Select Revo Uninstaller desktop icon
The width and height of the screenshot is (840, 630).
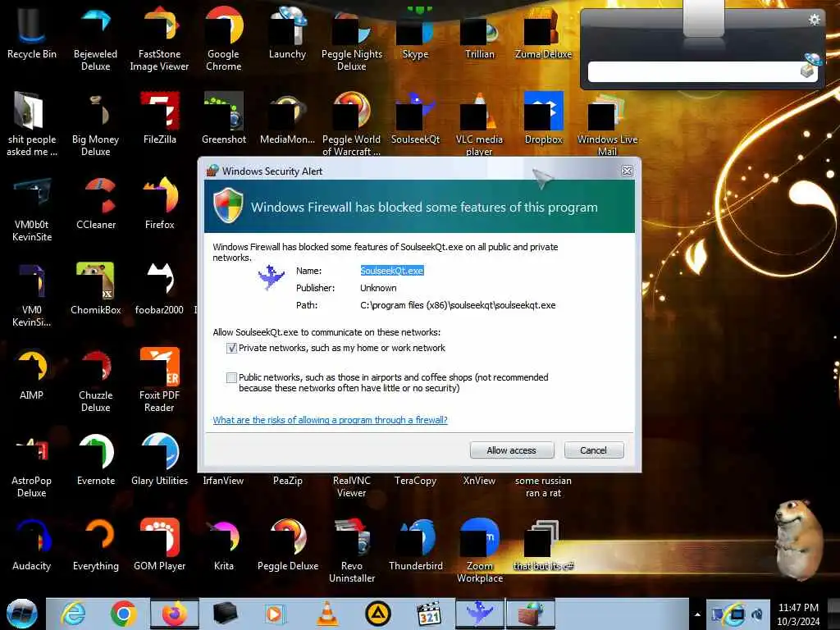click(352, 550)
